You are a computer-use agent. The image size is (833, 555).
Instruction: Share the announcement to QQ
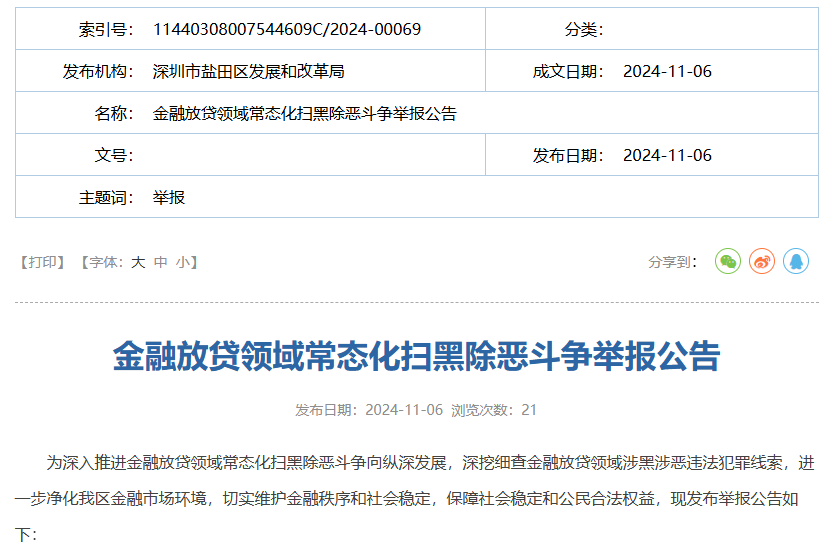point(796,261)
